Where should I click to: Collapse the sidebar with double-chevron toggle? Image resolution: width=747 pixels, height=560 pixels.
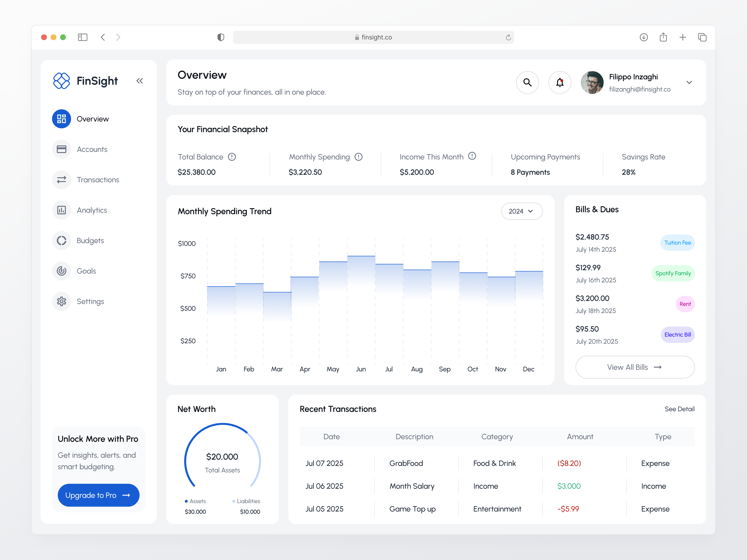140,81
